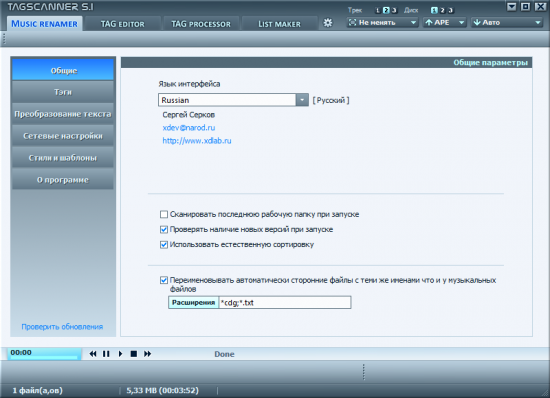
Task: Select track digits option 3
Action: [x=394, y=10]
